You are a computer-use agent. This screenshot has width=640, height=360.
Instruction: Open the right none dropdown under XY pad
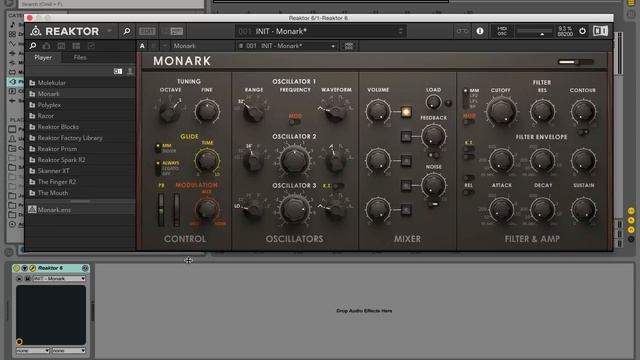[x=69, y=351]
